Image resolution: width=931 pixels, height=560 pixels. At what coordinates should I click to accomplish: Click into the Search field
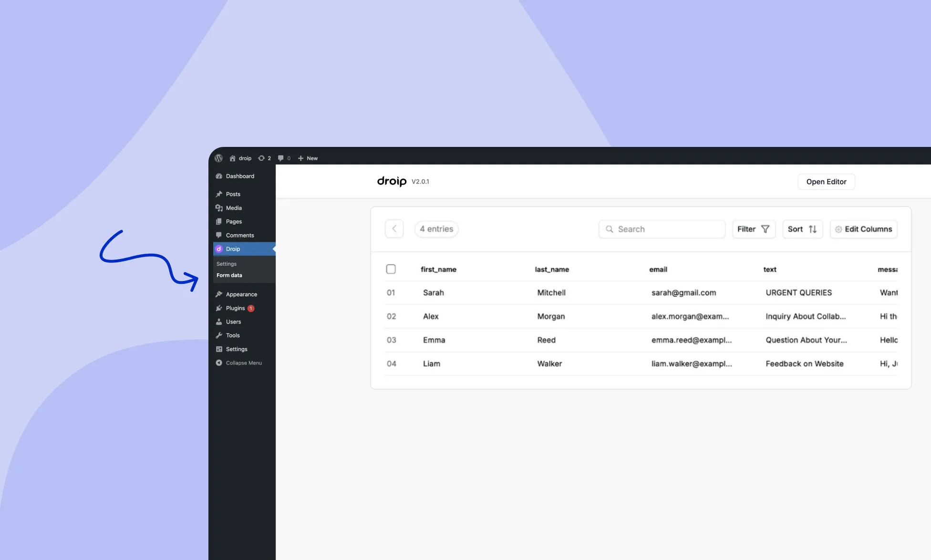pos(662,229)
